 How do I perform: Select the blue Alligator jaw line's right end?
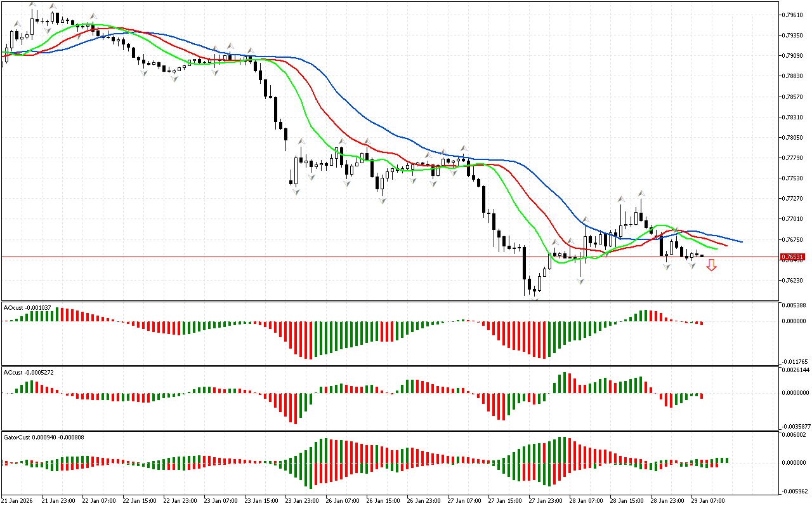coord(741,241)
